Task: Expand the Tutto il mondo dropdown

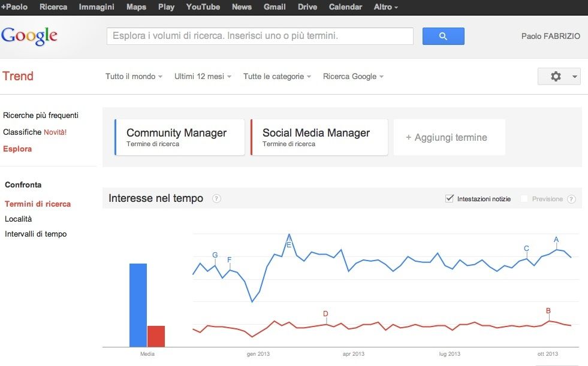Action: tap(134, 77)
